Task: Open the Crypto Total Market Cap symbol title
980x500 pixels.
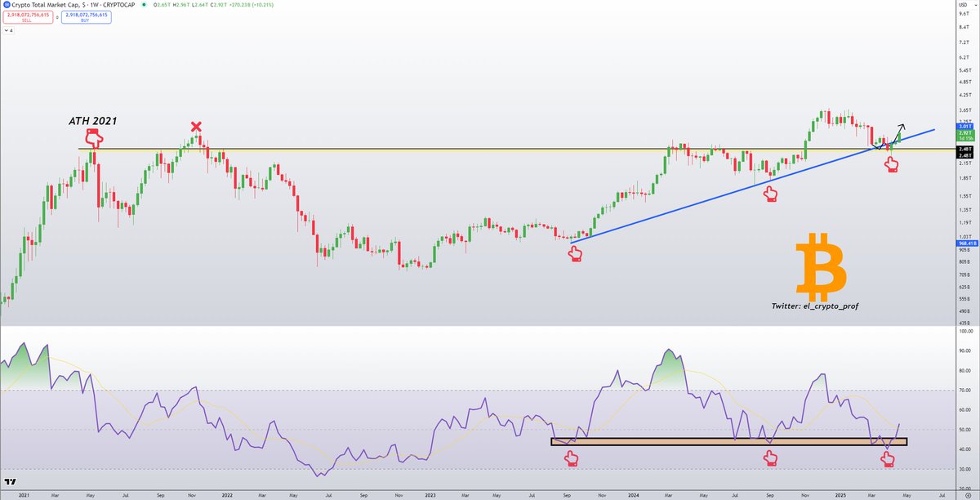Action: click(73, 5)
